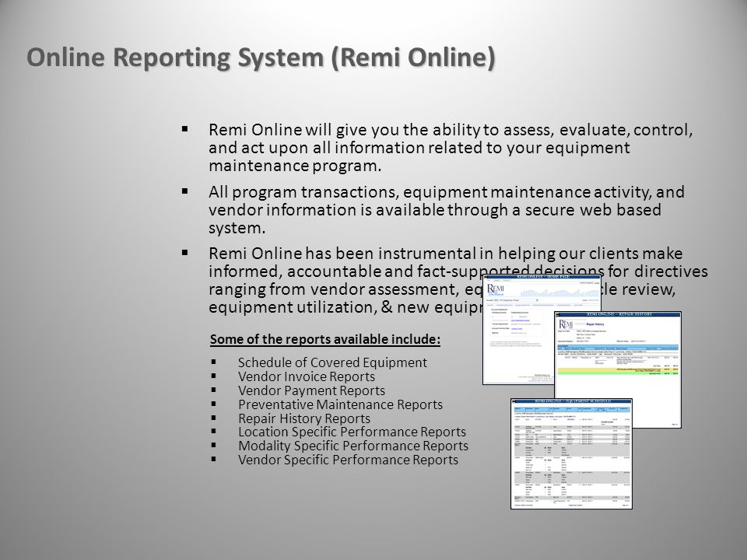This screenshot has width=747, height=560.
Task: Click the paragraph beginning 'All program transactions'
Action: coord(447,209)
